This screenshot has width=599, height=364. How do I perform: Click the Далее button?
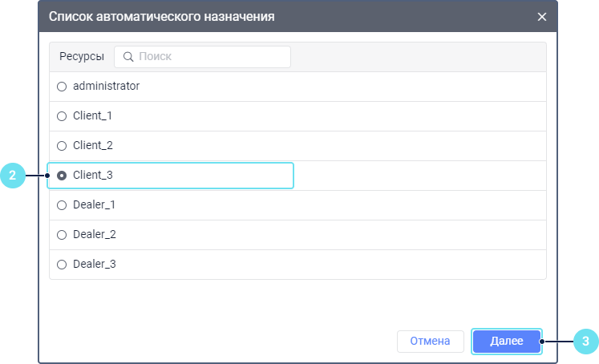(x=507, y=341)
